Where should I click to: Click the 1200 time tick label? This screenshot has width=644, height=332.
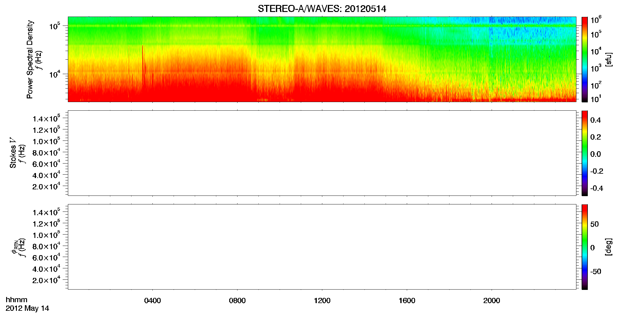tap(322, 301)
